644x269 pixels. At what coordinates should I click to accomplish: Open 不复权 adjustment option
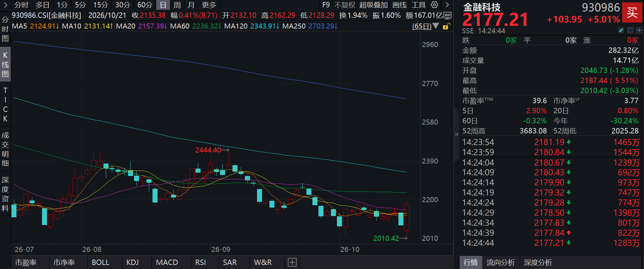click(345, 5)
